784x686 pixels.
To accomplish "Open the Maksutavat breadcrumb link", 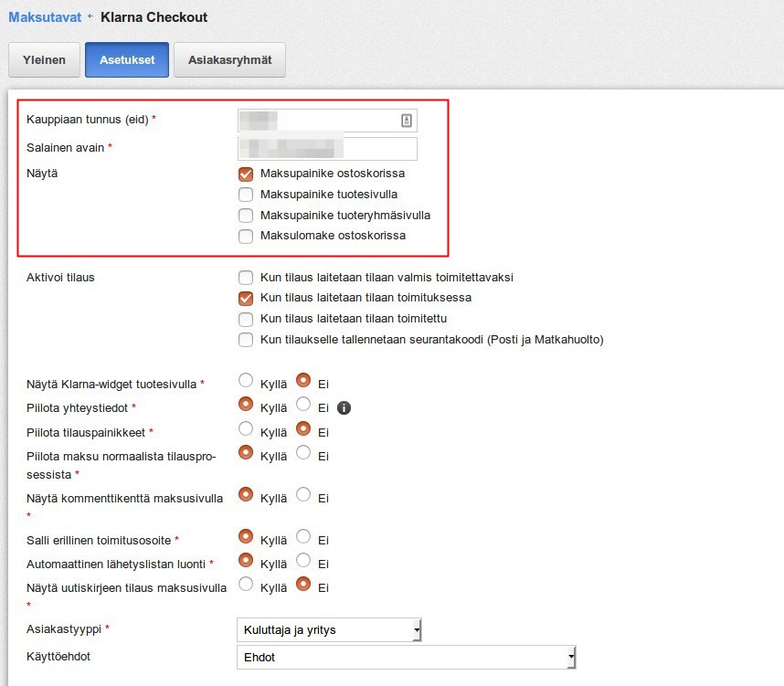I will click(x=45, y=17).
